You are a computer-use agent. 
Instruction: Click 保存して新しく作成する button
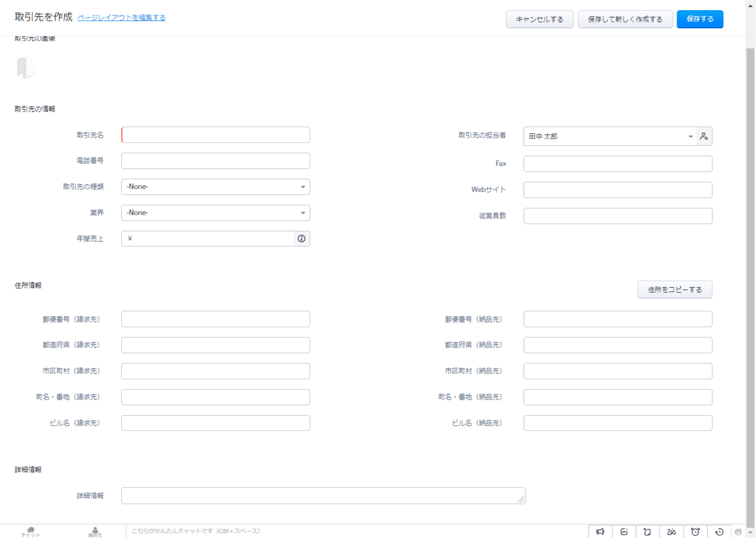(625, 19)
